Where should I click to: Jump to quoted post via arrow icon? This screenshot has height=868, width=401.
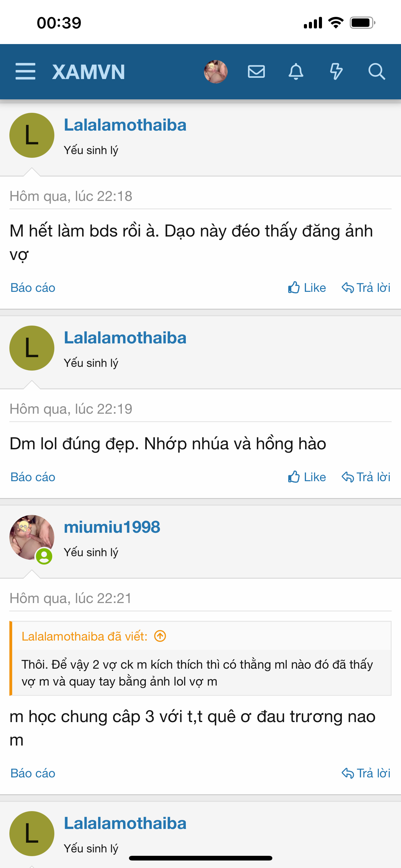[160, 636]
